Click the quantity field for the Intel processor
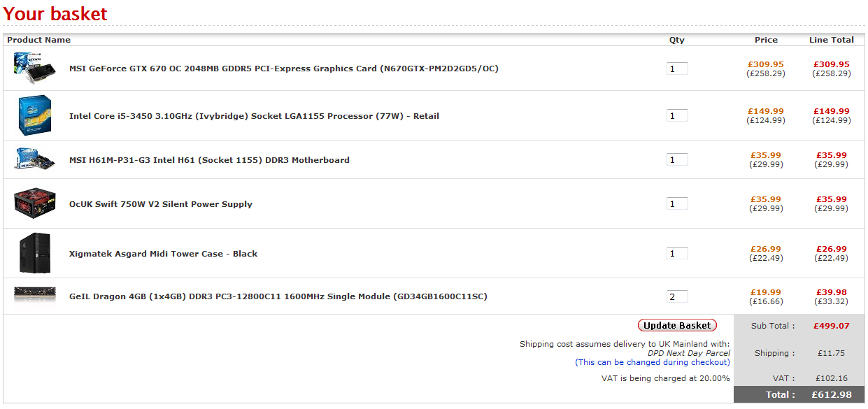 click(677, 116)
